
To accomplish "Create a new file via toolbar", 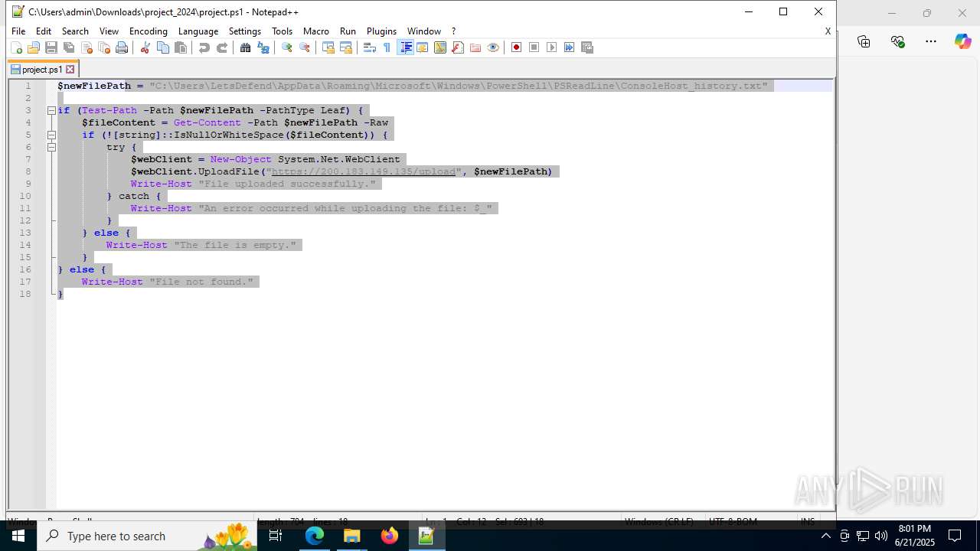I will [16, 47].
